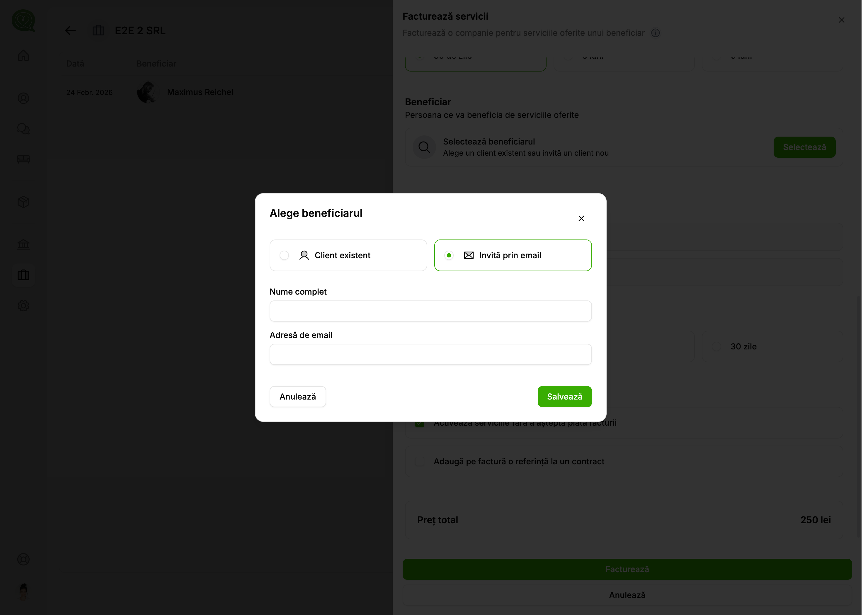This screenshot has height=615, width=868.
Task: Select the bank/finance icon in sidebar
Action: tap(23, 244)
